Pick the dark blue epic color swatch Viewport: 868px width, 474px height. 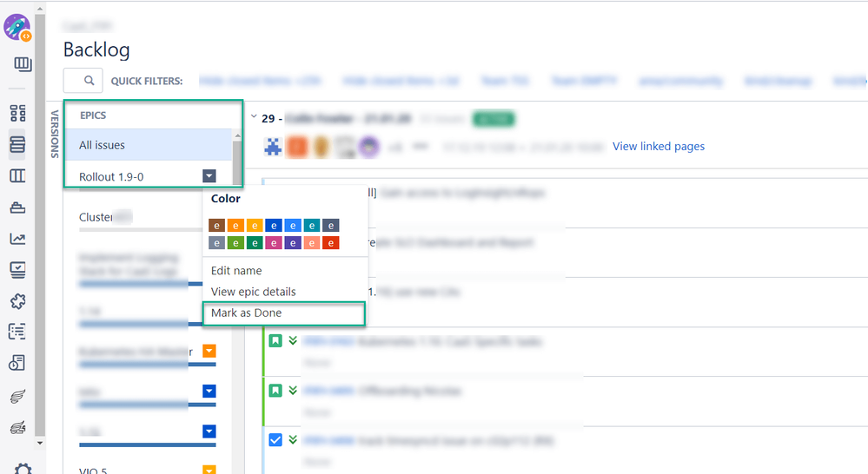[x=274, y=225]
